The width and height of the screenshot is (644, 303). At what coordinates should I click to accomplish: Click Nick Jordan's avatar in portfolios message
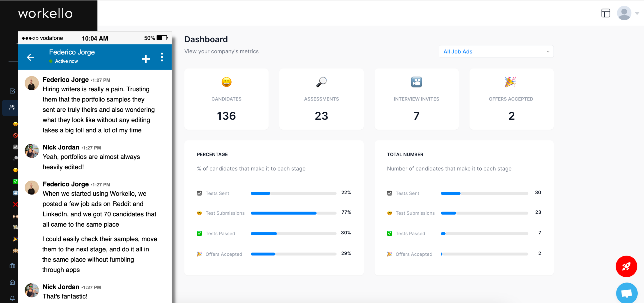point(32,151)
